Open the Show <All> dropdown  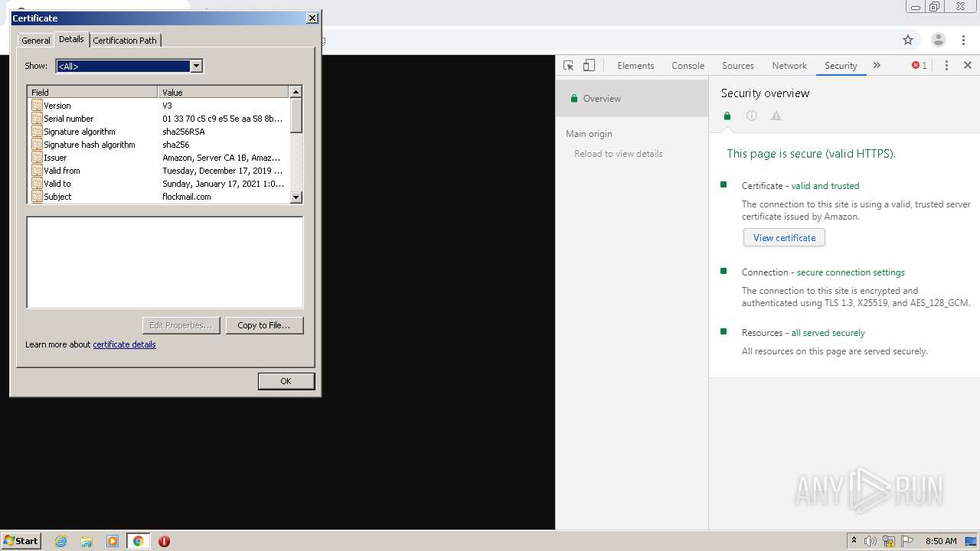[x=196, y=66]
